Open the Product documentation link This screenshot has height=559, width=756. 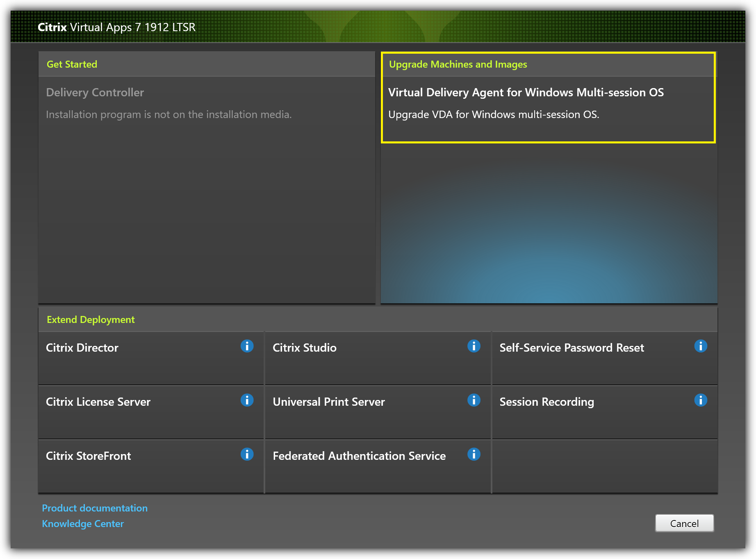pos(95,508)
